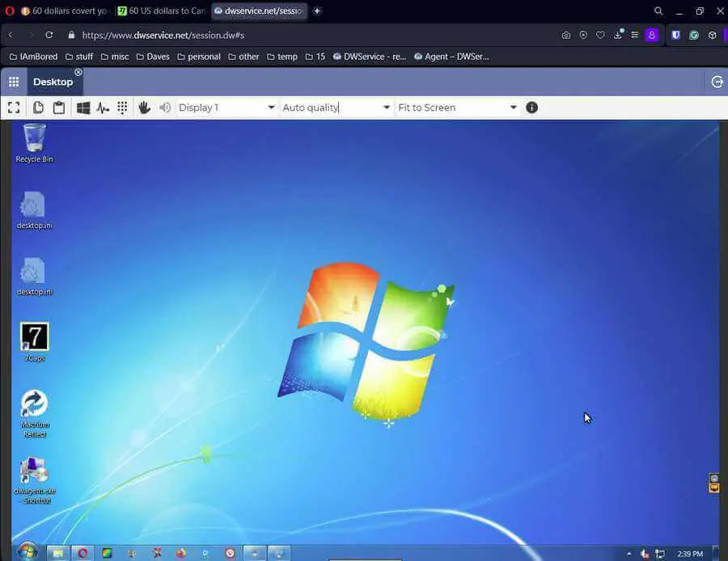Switch to the '60 dollars covert' browser tab
Screen dimensions: 728x561
click(64, 11)
